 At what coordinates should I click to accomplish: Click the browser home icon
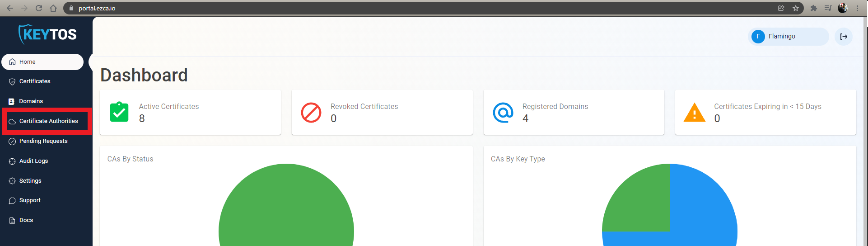tap(53, 8)
